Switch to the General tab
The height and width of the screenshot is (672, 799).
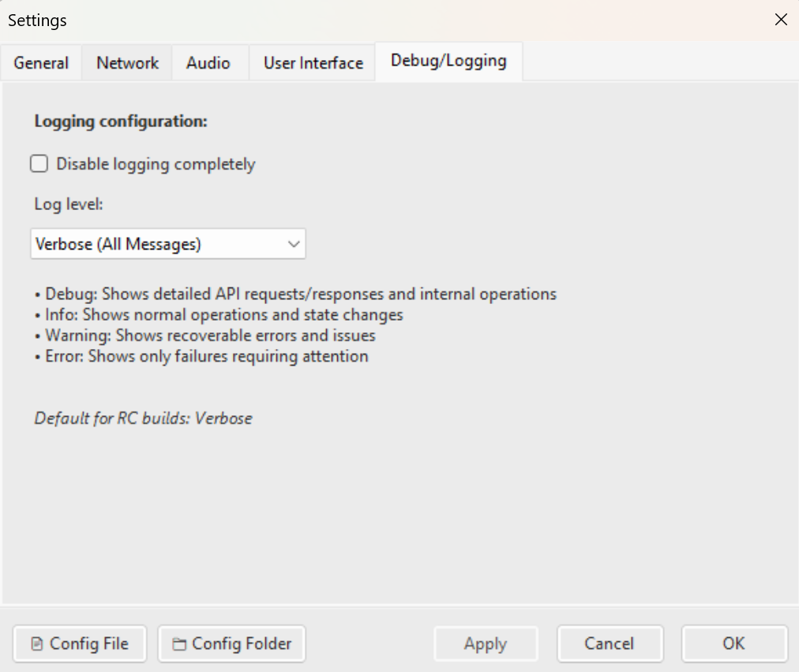coord(41,62)
